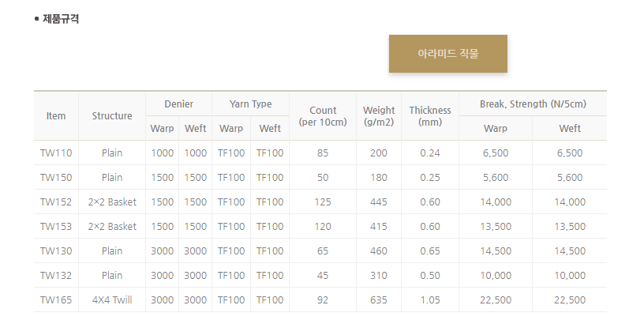Click the 22,500 warp strength cell
Screen dimensions: 644x324
[x=496, y=300]
